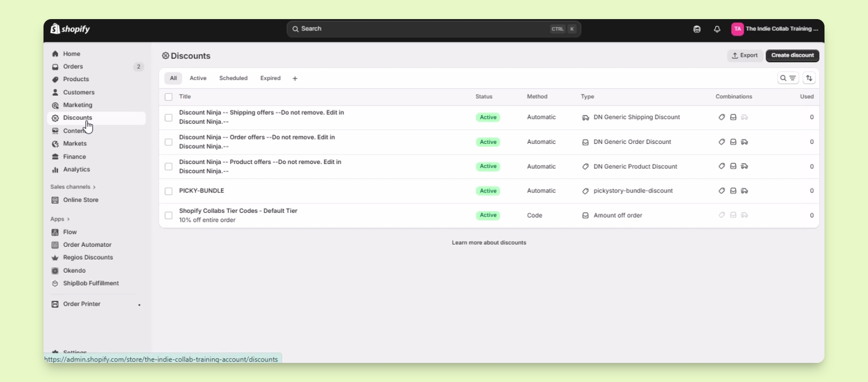Open the PICKY-BUNDLE discount
This screenshot has height=382, width=868.
tap(202, 191)
